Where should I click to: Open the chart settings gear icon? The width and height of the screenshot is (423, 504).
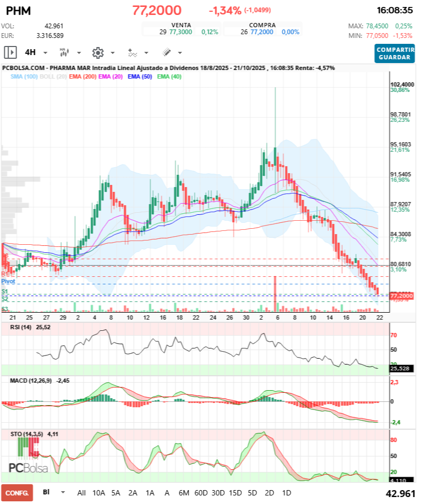point(97,52)
